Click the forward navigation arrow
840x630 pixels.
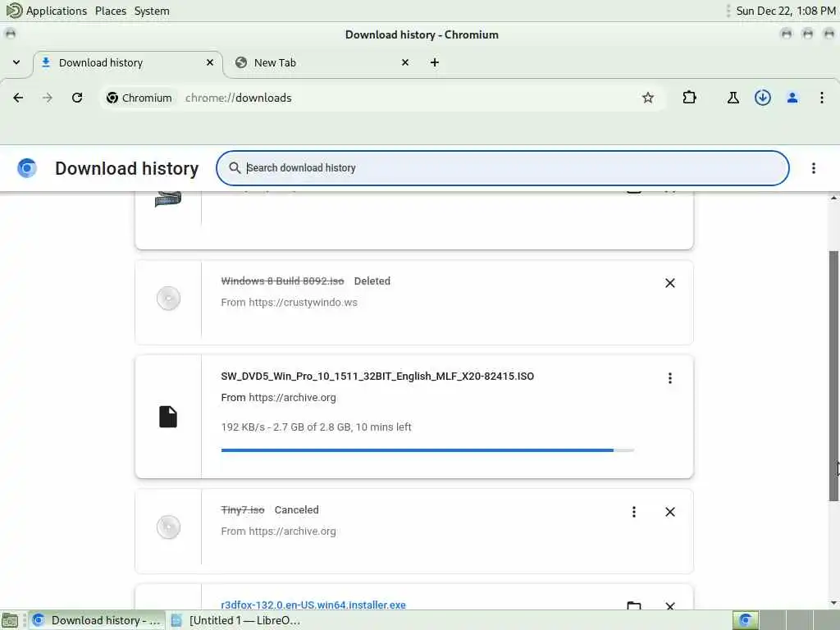[x=48, y=98]
